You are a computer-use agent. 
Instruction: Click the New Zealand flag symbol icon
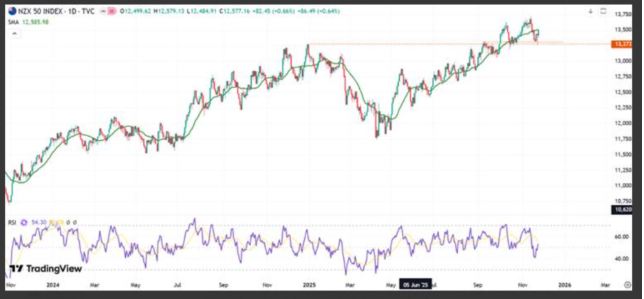(12, 12)
